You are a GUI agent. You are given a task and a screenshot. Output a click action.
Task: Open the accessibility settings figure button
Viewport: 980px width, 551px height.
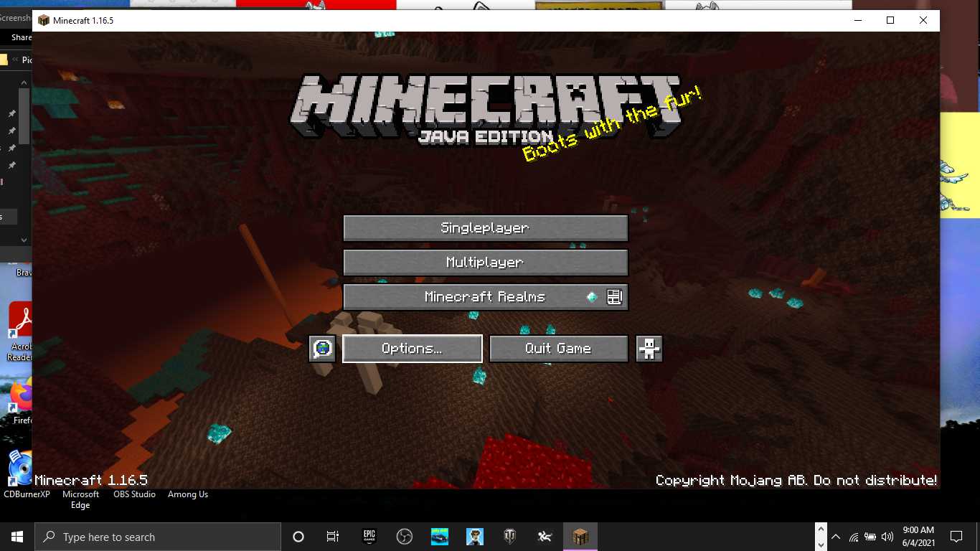click(649, 349)
